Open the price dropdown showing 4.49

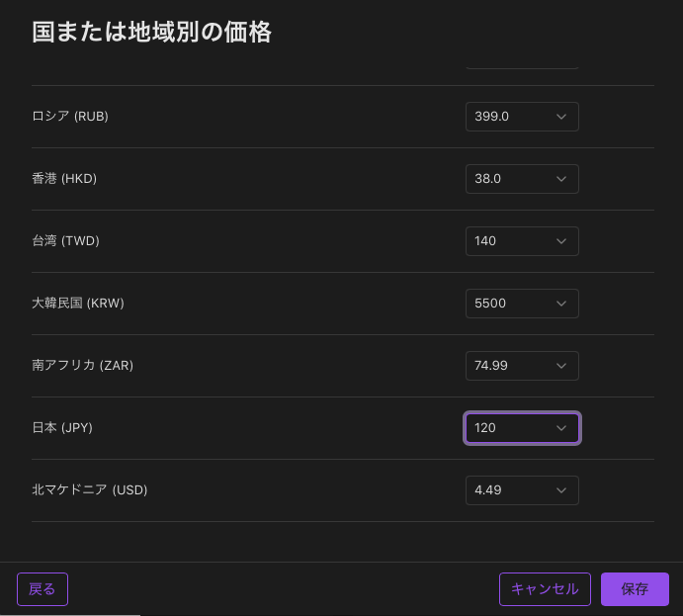[522, 490]
